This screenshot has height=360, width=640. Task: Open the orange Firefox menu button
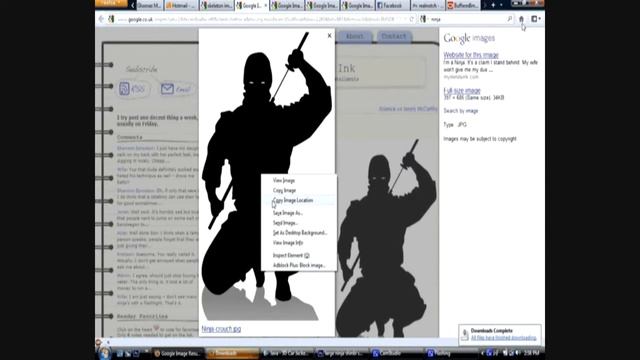point(110,3)
